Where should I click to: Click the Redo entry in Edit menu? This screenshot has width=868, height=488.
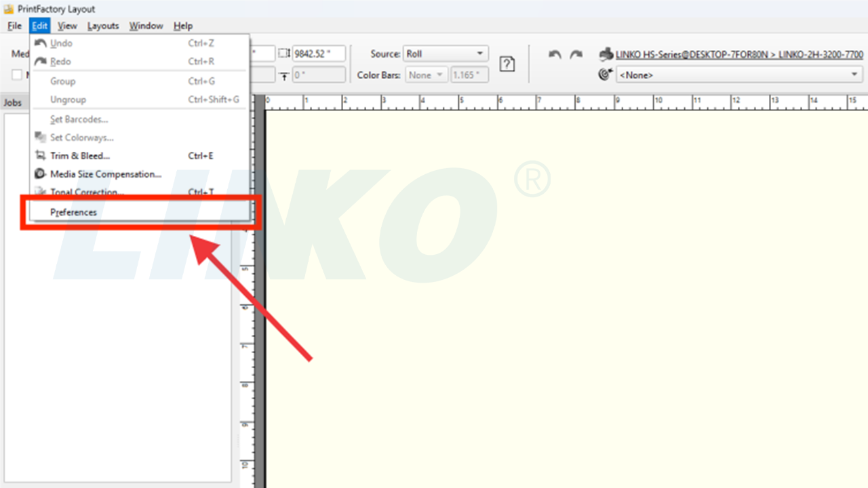[x=140, y=62]
